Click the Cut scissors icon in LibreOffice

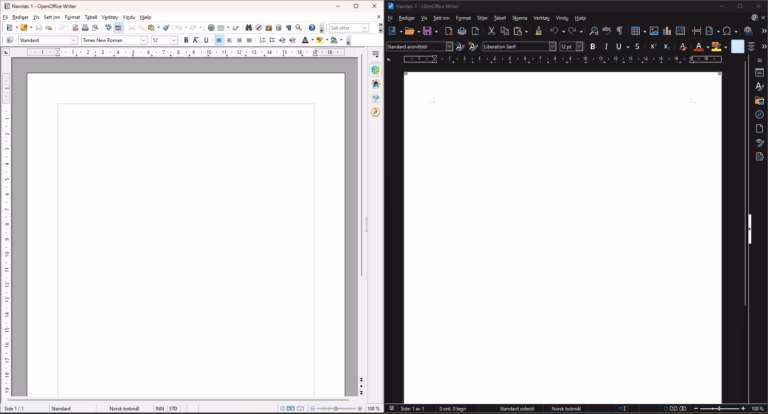point(491,31)
